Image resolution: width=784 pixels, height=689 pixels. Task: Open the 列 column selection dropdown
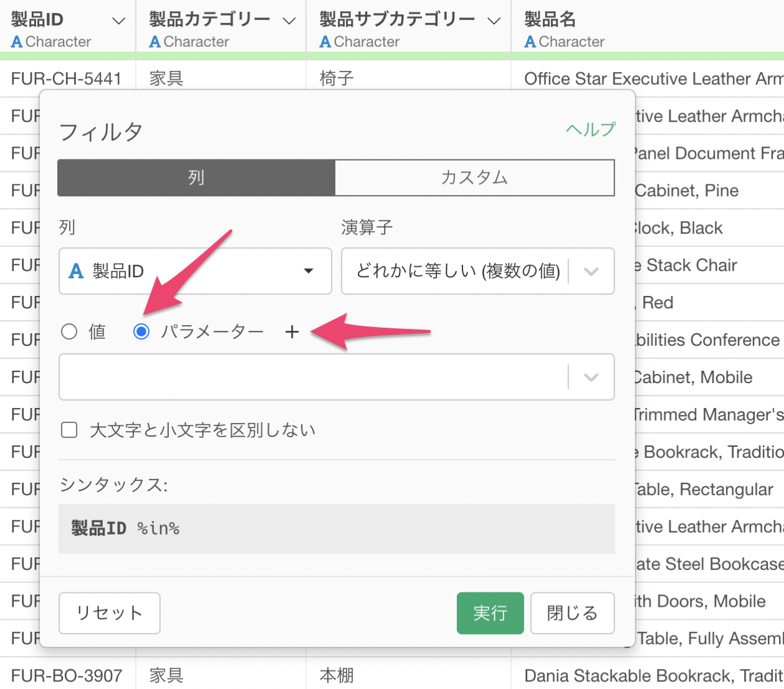(308, 271)
